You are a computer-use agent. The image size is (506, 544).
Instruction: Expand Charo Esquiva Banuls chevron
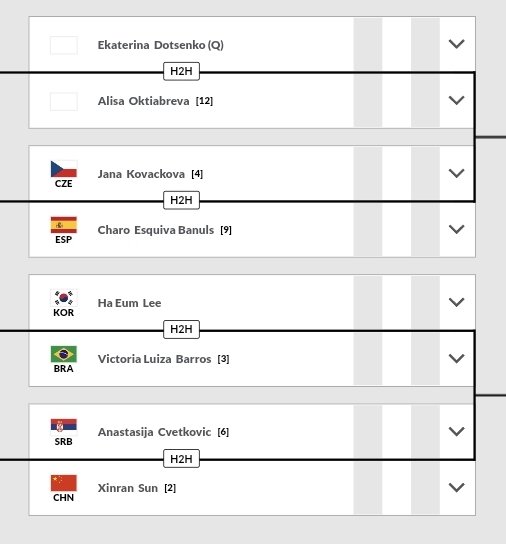point(456,229)
